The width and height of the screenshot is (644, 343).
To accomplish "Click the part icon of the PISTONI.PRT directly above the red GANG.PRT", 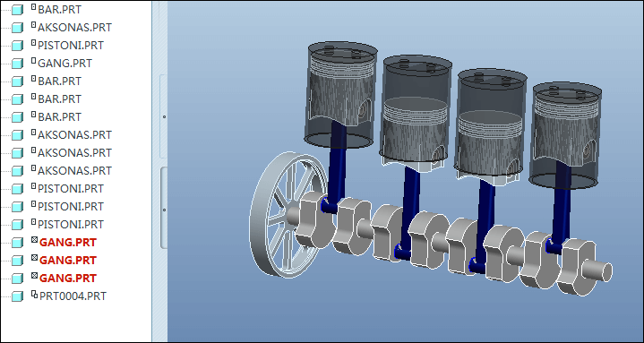I will (x=17, y=225).
